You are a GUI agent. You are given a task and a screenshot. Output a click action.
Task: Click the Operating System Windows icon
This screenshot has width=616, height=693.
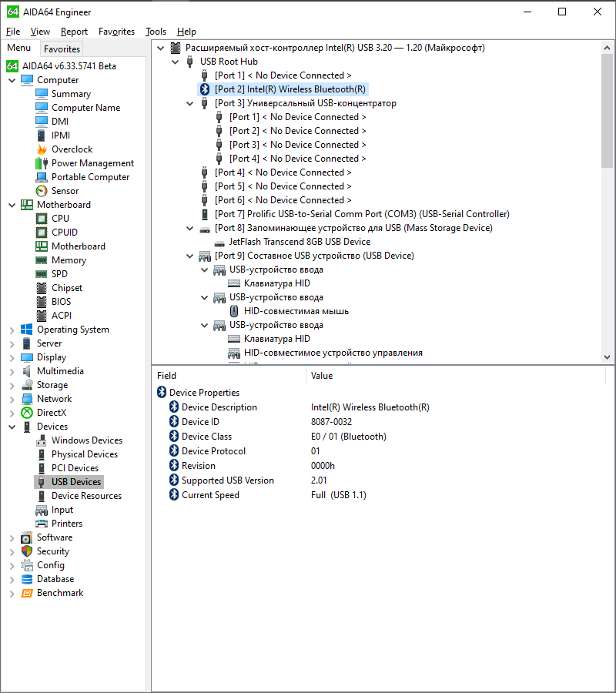pyautogui.click(x=27, y=330)
